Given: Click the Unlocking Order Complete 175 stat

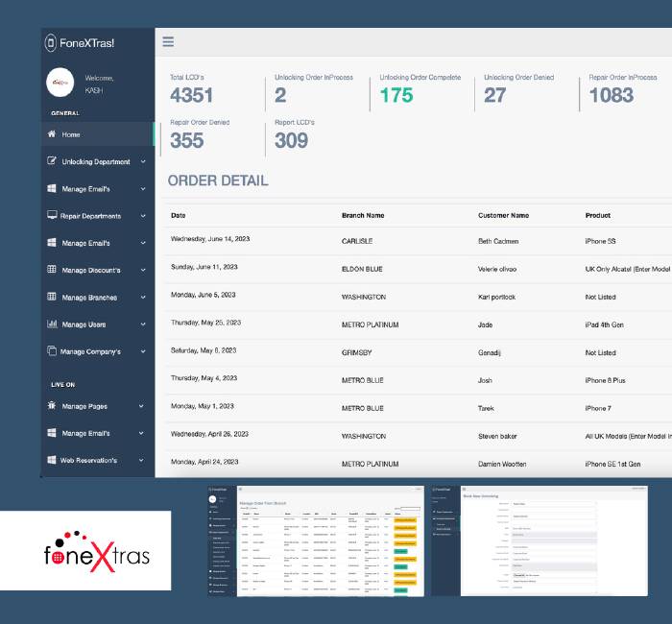Looking at the screenshot, I should point(396,95).
